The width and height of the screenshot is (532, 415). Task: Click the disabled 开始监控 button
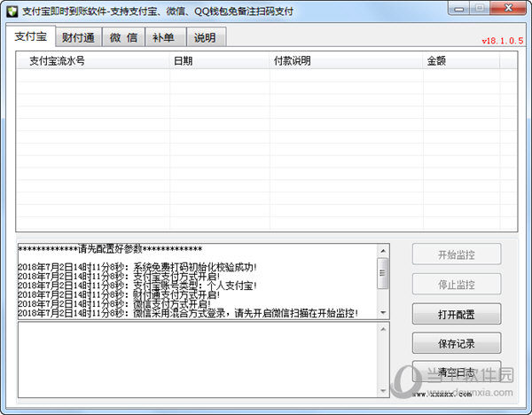(x=457, y=254)
